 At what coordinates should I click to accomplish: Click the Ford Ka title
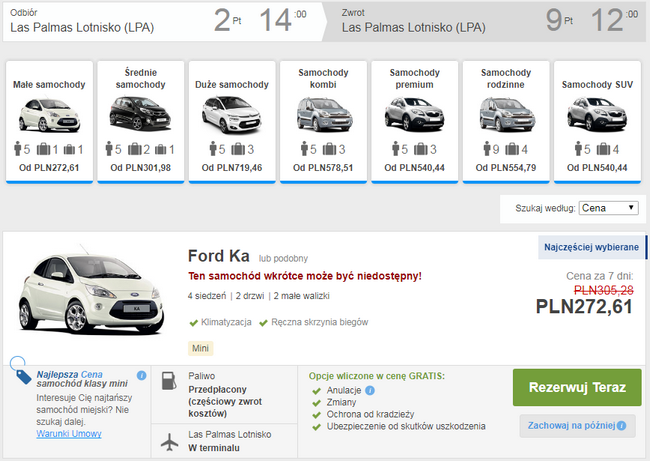tap(218, 256)
